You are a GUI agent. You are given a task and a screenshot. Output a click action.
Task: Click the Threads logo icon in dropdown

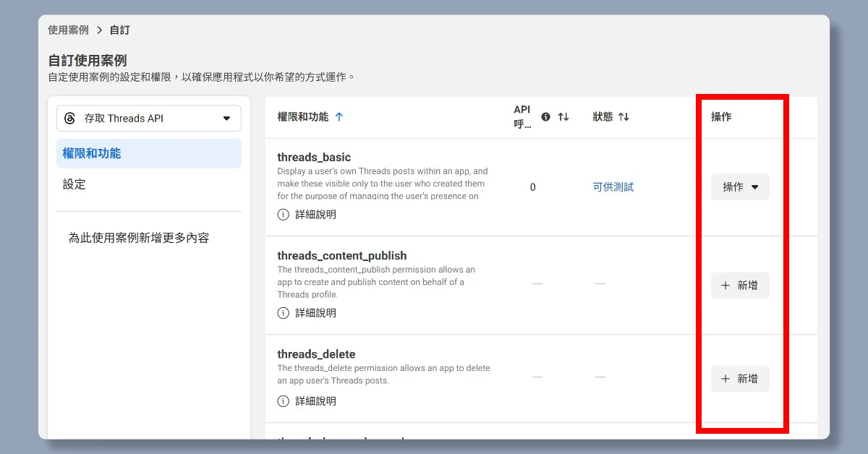click(70, 119)
